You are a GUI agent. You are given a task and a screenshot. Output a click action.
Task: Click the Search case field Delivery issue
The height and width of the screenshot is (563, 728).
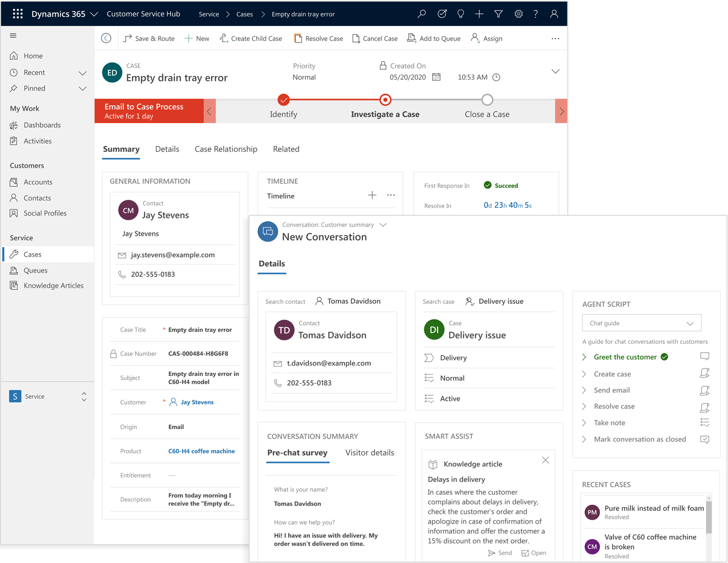pos(494,301)
